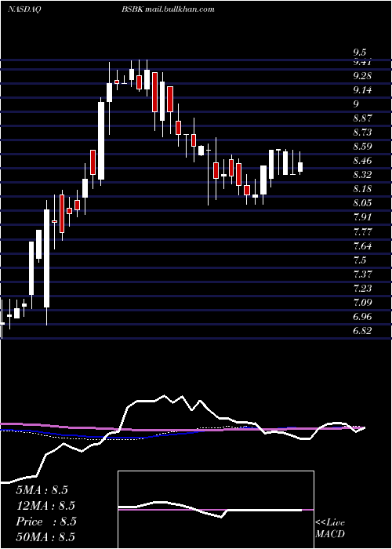392x549 pixels.
Task: Click the 5MA : 8.5 readout
Action: (42, 490)
